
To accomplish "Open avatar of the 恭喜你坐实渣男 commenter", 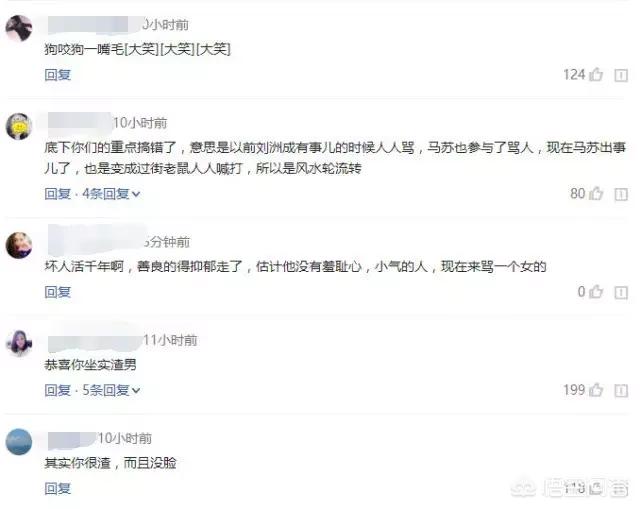I will (19, 343).
